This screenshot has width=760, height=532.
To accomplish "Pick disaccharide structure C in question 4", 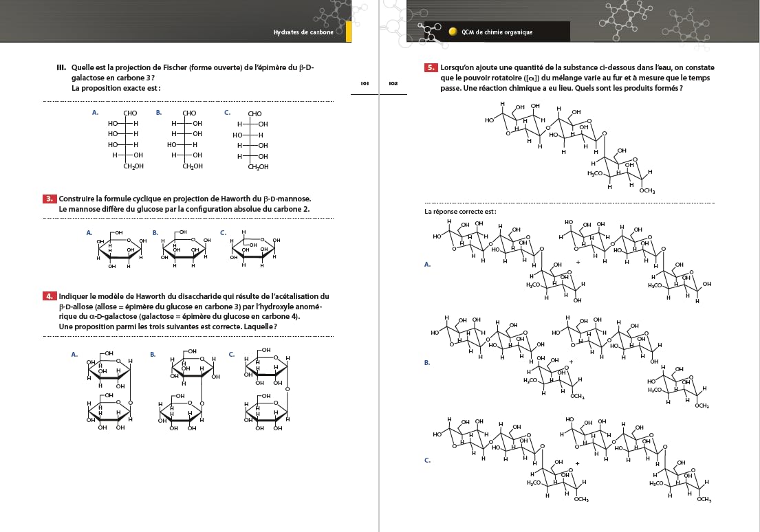I will [267, 390].
